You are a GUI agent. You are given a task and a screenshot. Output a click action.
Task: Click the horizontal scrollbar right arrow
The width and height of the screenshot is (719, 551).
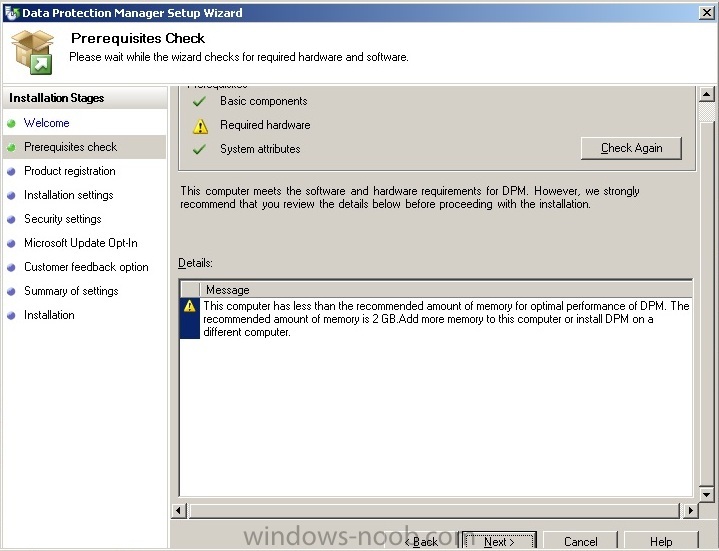(690, 510)
